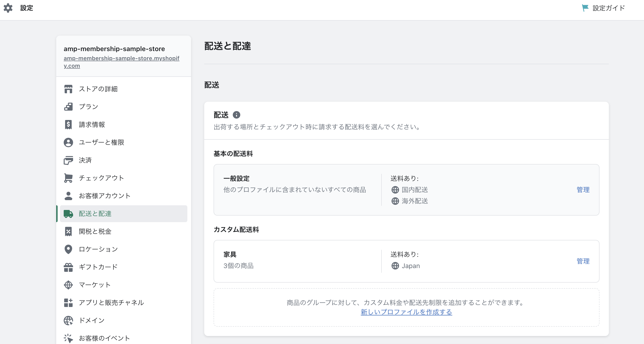Click the customer accounts person icon
Image resolution: width=644 pixels, height=344 pixels.
68,196
